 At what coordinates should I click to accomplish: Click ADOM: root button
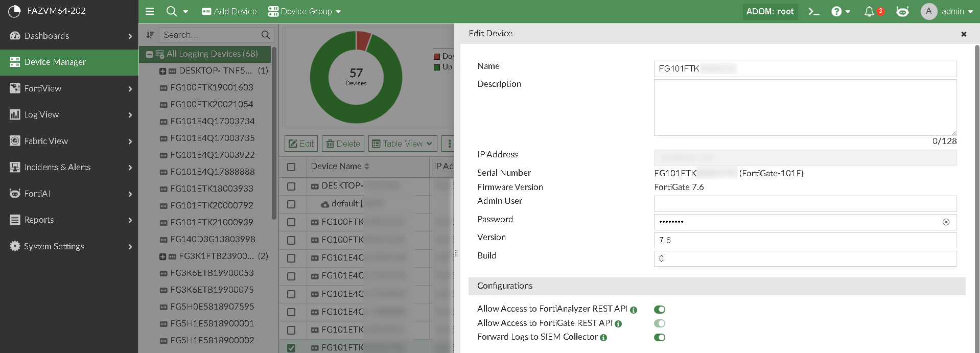point(770,11)
